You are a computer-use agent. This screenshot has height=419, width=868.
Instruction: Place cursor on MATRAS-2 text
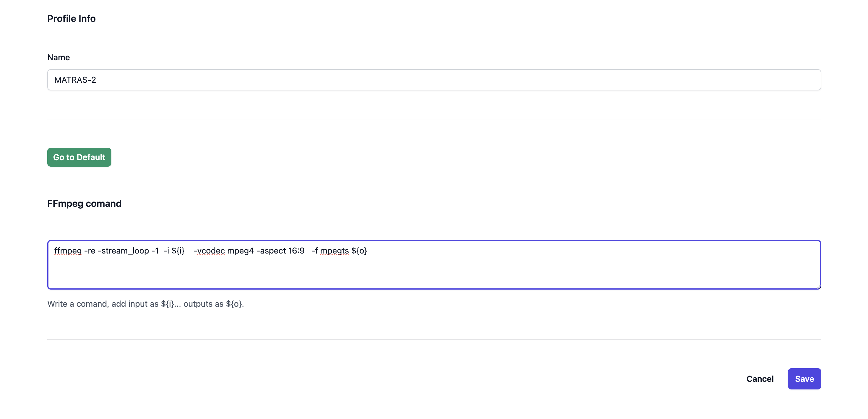coord(75,80)
